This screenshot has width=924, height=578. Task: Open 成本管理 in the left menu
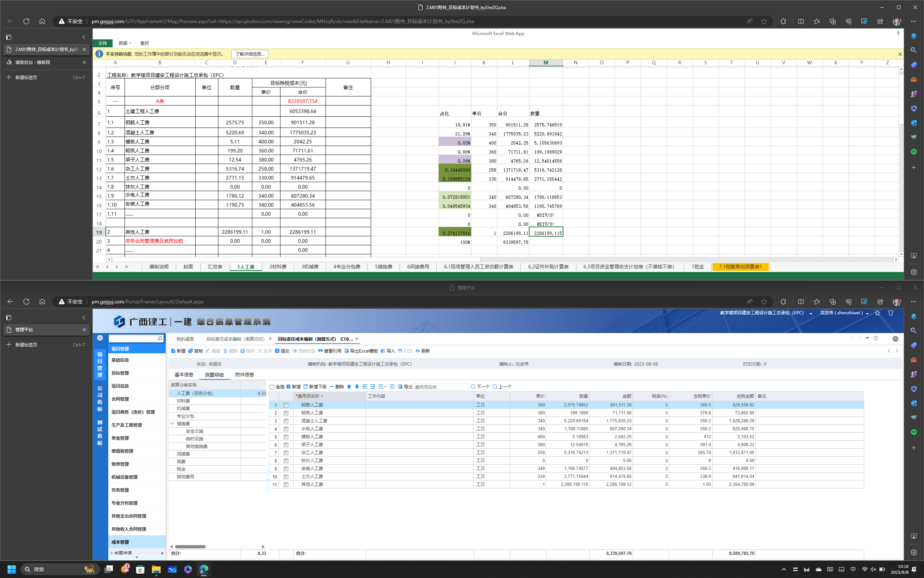(x=137, y=542)
